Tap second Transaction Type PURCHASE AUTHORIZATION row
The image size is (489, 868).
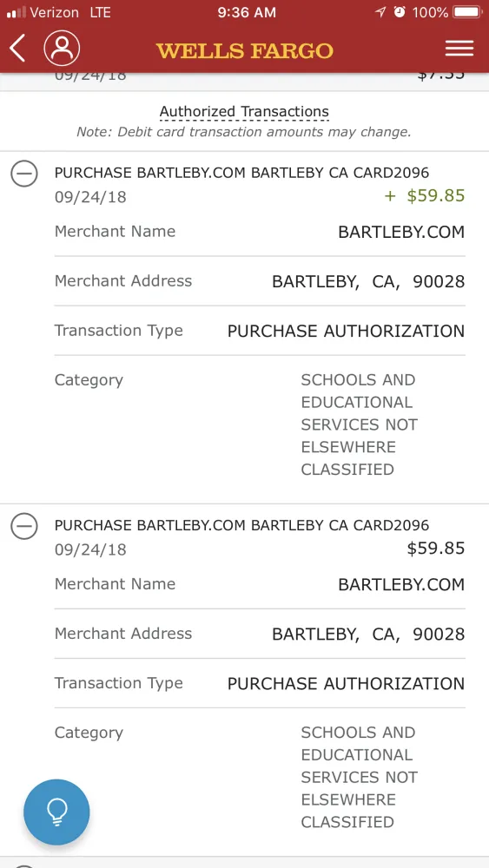coord(260,683)
